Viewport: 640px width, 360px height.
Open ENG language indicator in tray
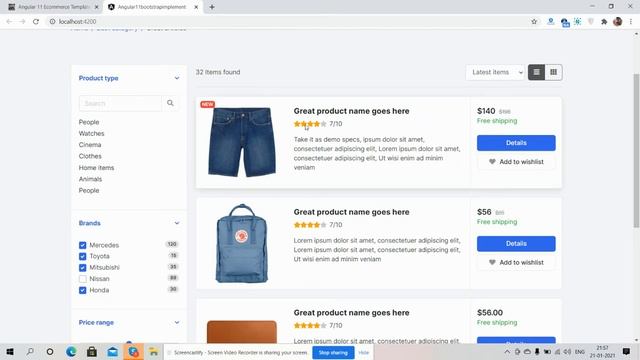(580, 351)
